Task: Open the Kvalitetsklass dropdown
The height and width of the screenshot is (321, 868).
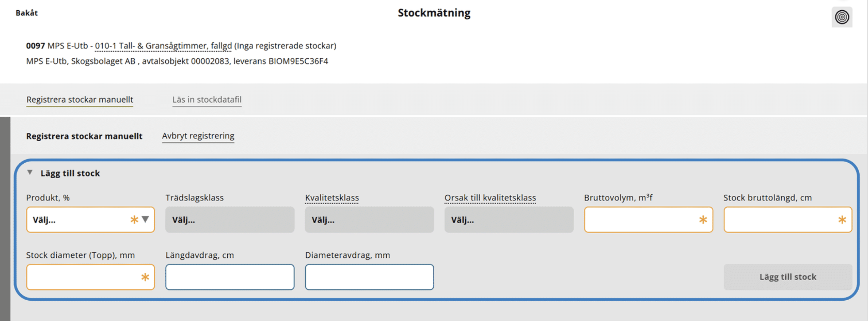Action: [x=369, y=220]
